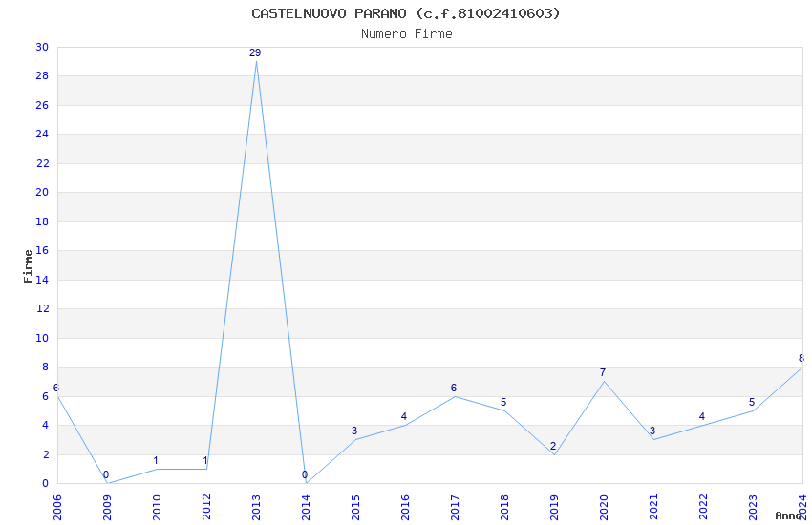Select the data label 3 for year 2021

[652, 430]
